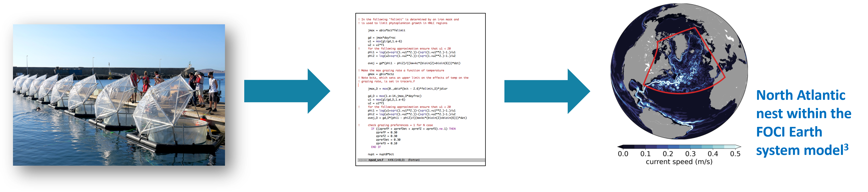Click the 'nest within the' text line
This screenshot has height=192, width=868.
(804, 114)
